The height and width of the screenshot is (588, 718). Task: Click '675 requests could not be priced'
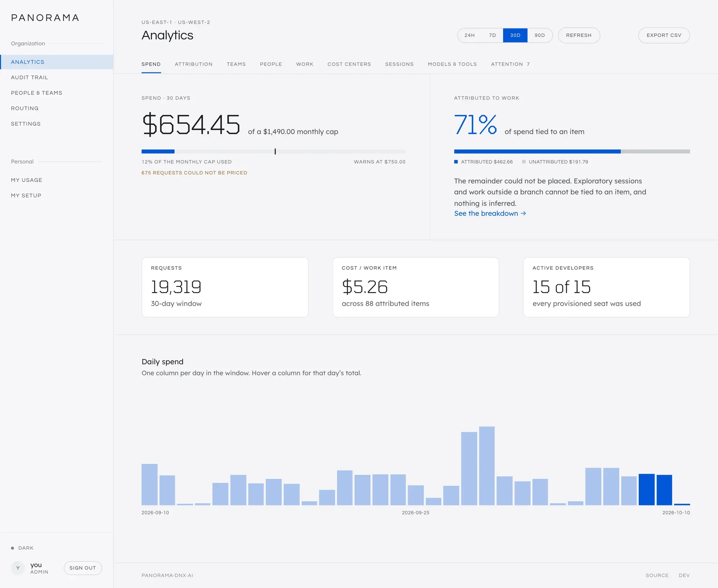[194, 173]
